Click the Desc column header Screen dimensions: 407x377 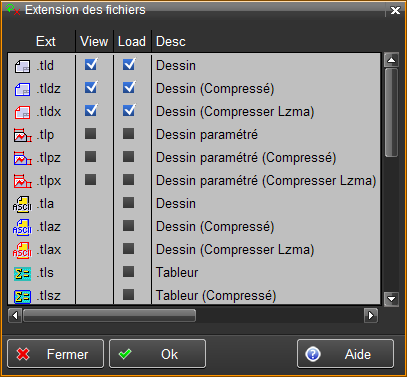point(171,42)
